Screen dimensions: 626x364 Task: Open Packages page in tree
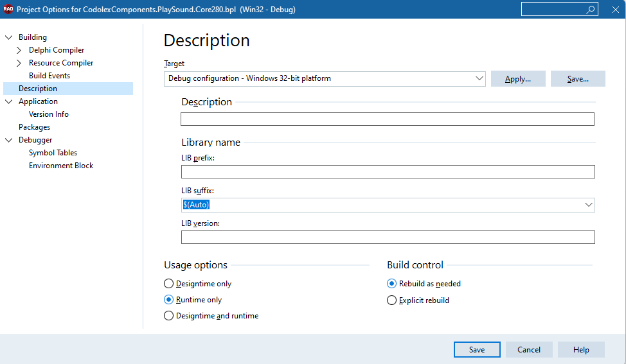tap(34, 127)
